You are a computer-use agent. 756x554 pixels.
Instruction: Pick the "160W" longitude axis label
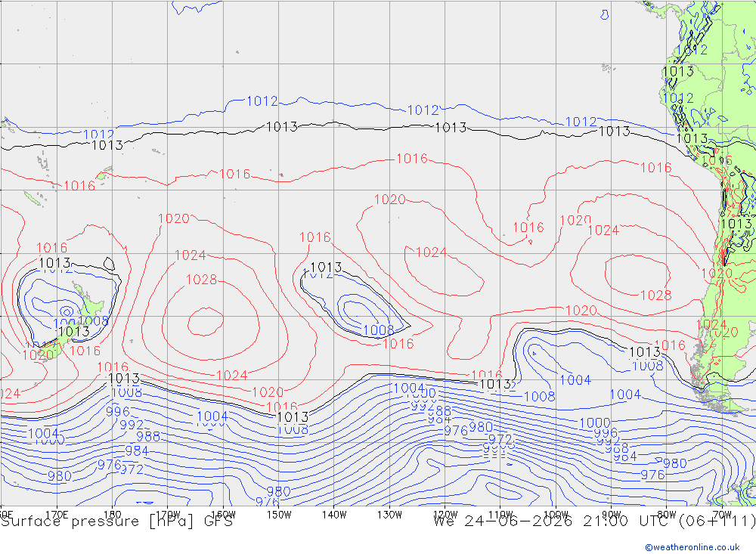(223, 515)
